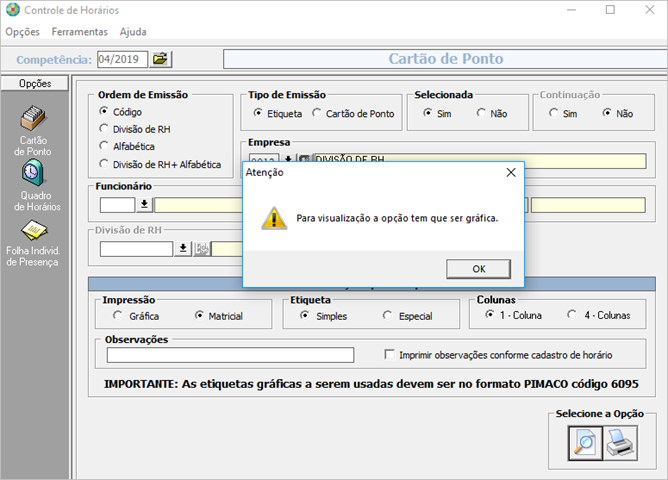Image resolution: width=668 pixels, height=480 pixels.
Task: Click the printer icon under Selecione a Opção
Action: (620, 443)
